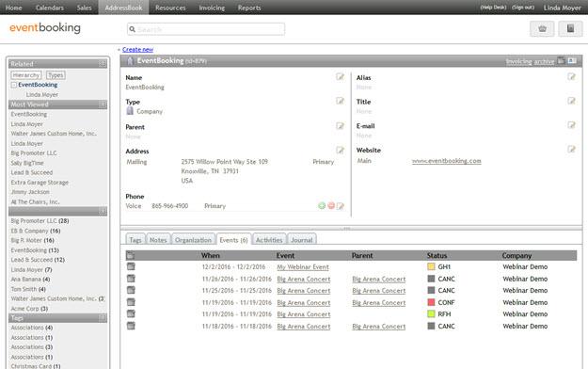
Task: Click the Sign out link
Action: click(523, 8)
